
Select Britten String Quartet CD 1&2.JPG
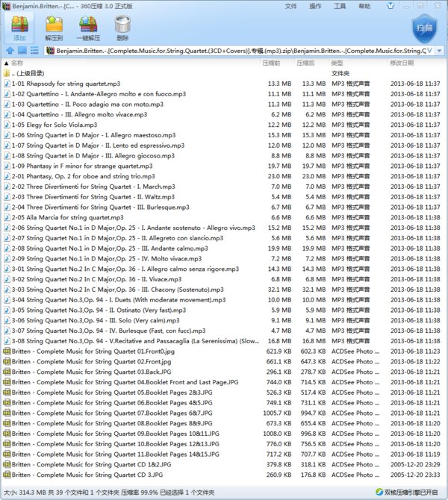(x=224, y=465)
